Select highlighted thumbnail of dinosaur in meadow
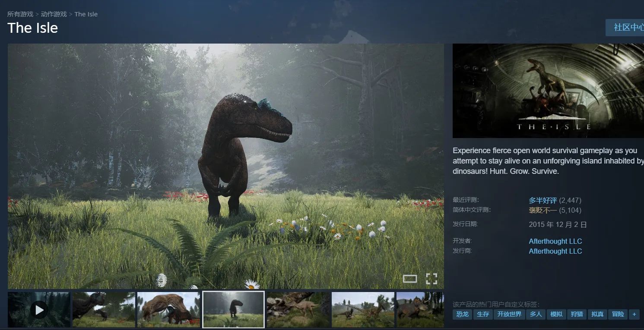The height and width of the screenshot is (330, 644). tap(233, 310)
